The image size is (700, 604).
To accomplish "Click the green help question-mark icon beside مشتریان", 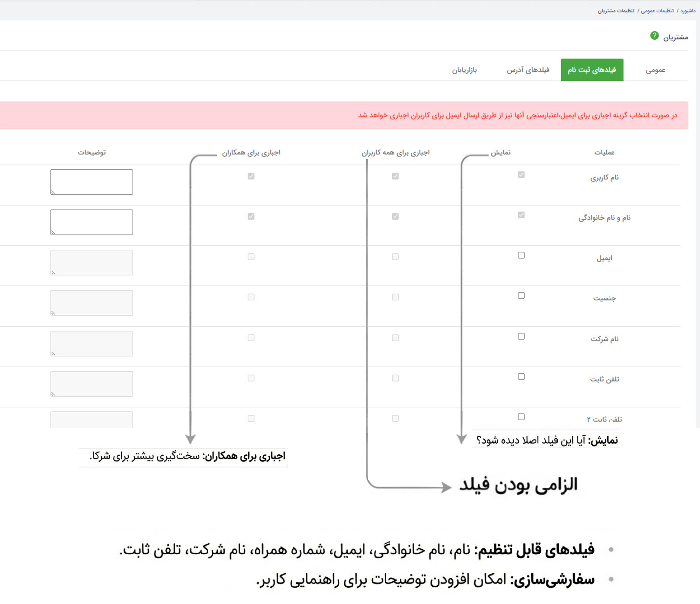I will (x=654, y=35).
